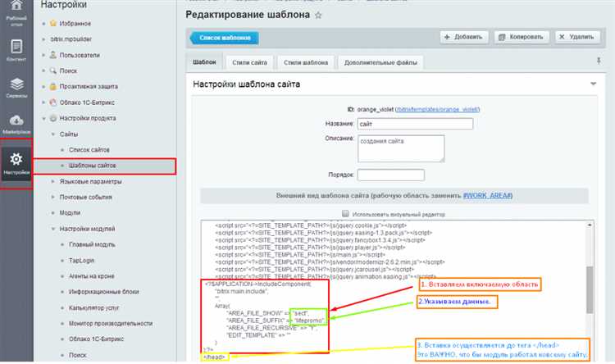The height and width of the screenshot is (364, 615).
Task: Click the Добавить button
Action: (x=464, y=37)
